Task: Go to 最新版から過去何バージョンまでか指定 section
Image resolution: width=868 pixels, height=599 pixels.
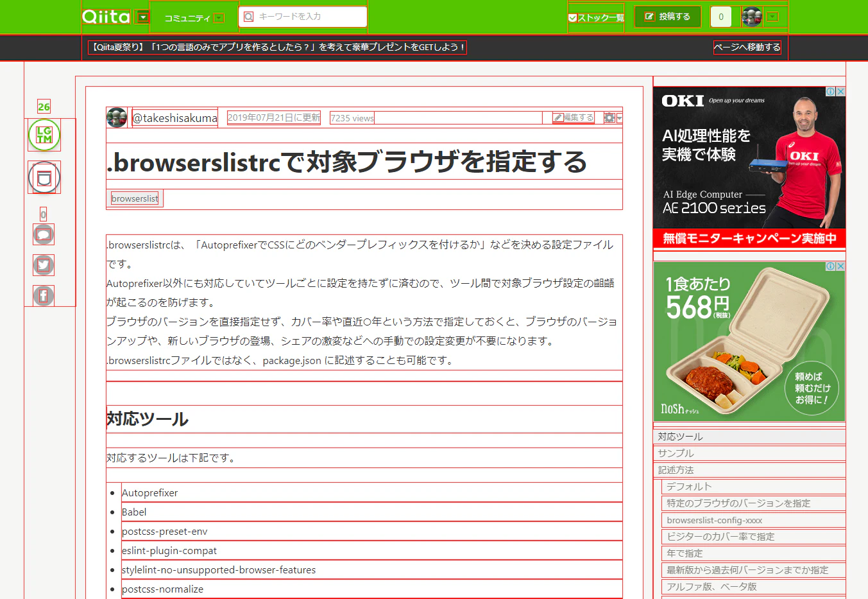Action: tap(753, 570)
